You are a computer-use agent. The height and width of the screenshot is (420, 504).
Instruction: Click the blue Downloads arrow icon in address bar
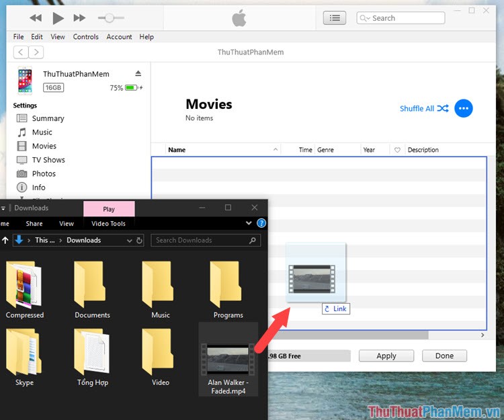19,240
